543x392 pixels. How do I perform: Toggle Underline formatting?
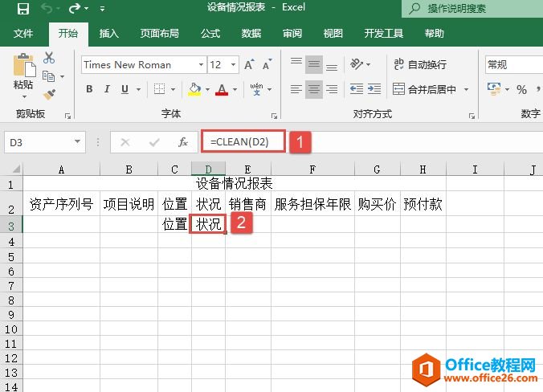(x=125, y=89)
